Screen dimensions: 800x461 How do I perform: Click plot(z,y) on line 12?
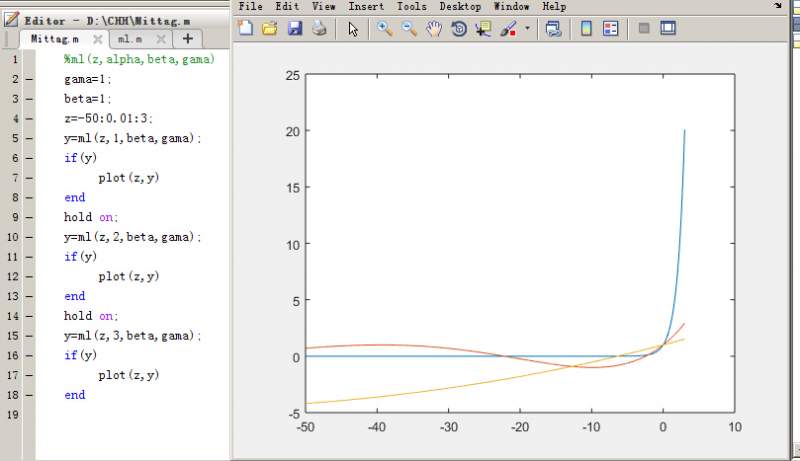coord(129,276)
